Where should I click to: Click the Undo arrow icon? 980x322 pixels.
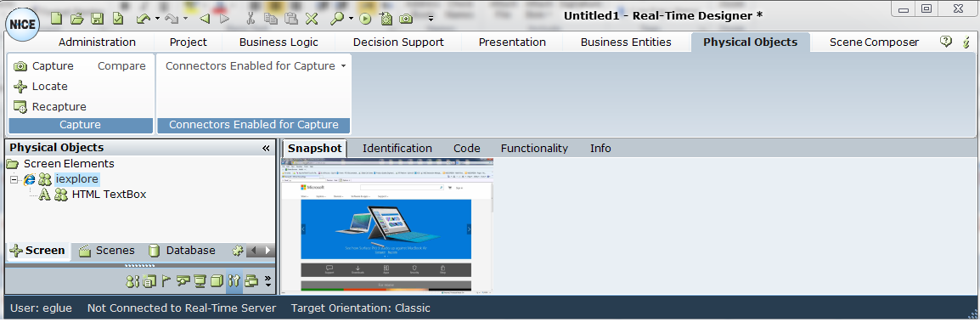(144, 19)
